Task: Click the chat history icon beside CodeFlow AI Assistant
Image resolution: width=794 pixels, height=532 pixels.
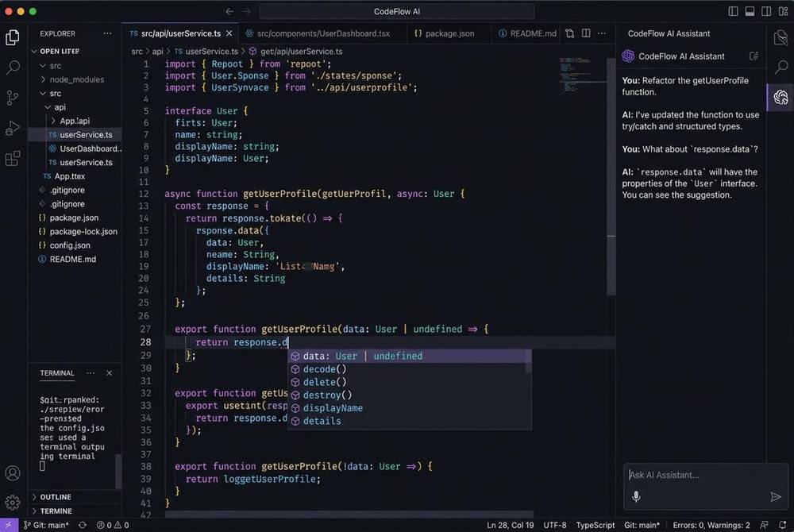Action: pos(754,56)
